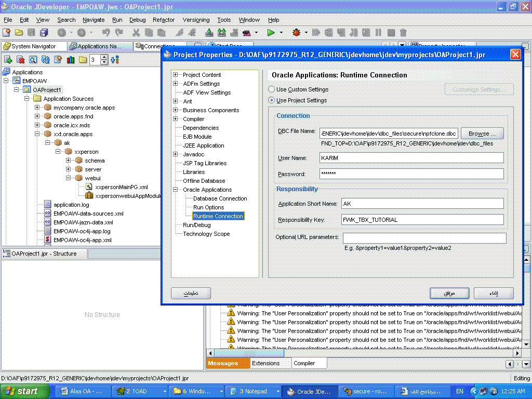This screenshot has width=532, height=399.
Task: Expand the mycompany.oracle.apps package
Action: [37, 107]
